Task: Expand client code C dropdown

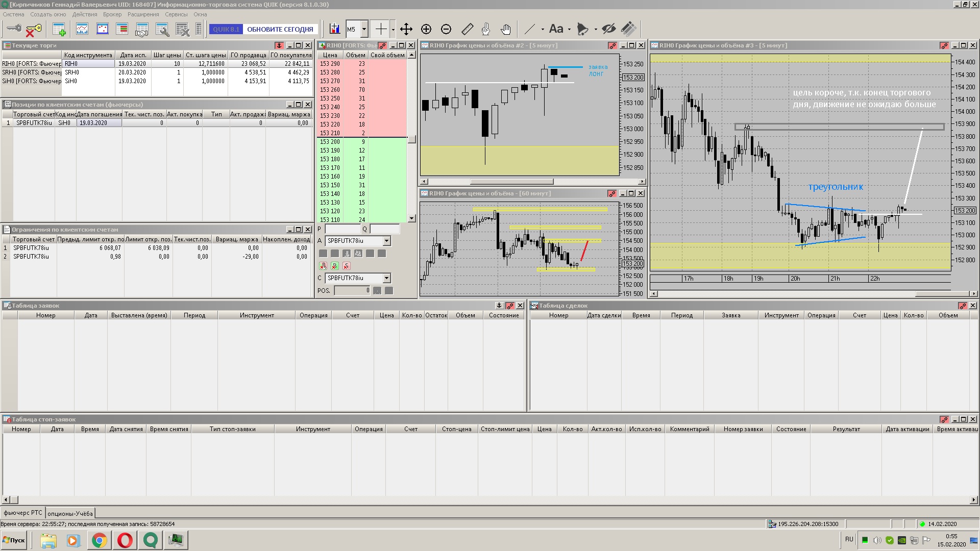Action: coord(386,278)
